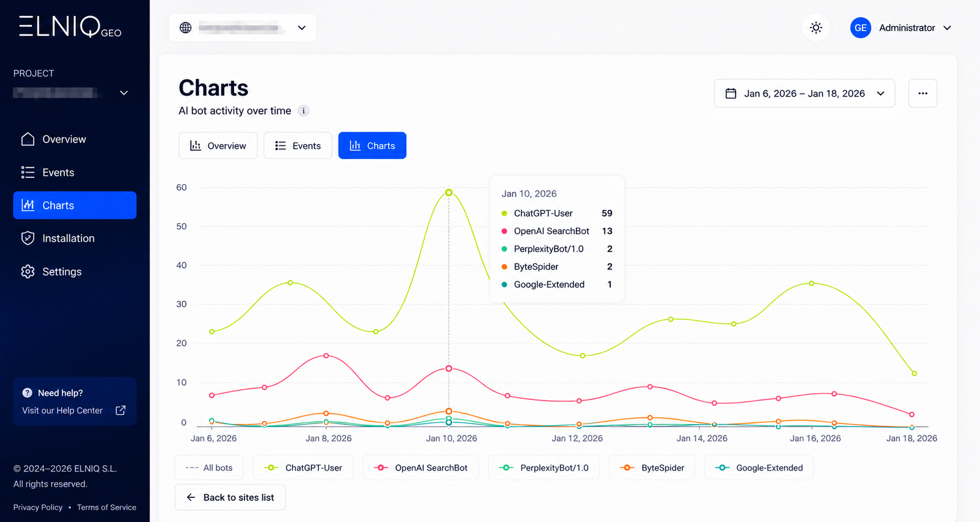Open Settings in the sidebar
The width and height of the screenshot is (980, 522).
[75, 272]
